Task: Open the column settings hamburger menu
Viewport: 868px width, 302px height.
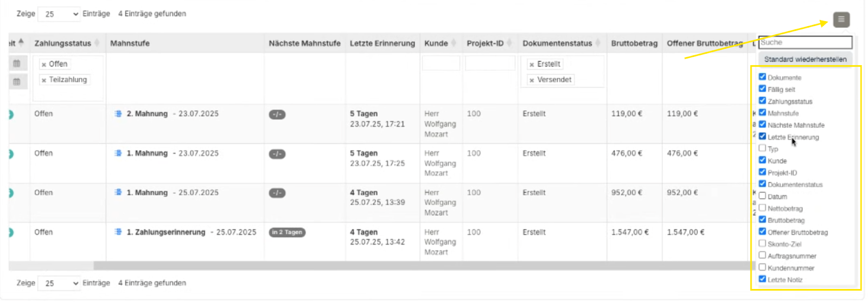Action: pyautogui.click(x=841, y=20)
